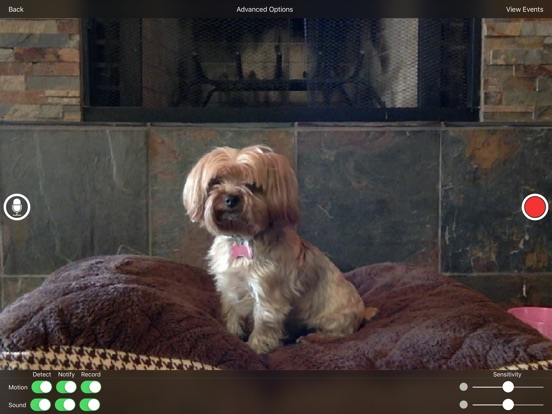Click the Motion row label
The height and width of the screenshot is (414, 552).
coord(18,387)
